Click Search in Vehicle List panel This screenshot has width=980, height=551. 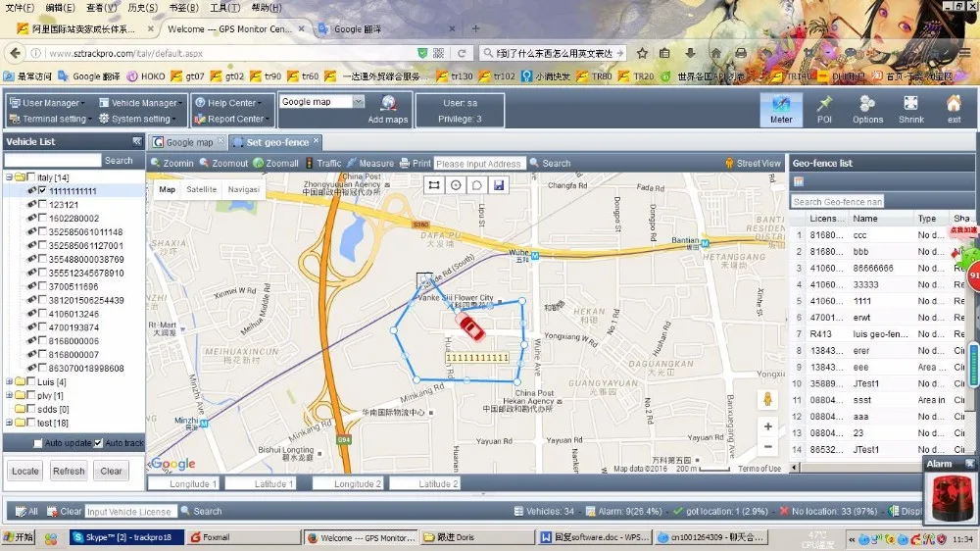[119, 161]
